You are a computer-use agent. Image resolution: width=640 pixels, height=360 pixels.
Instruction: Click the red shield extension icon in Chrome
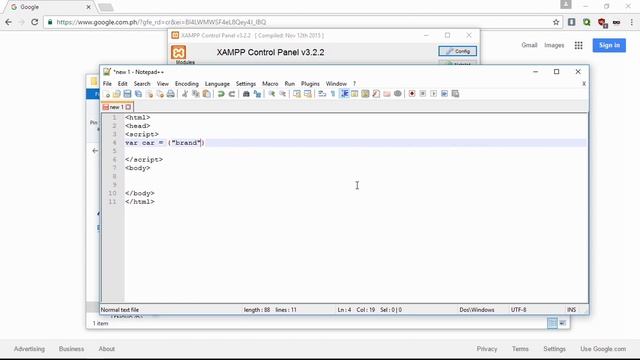(x=602, y=22)
